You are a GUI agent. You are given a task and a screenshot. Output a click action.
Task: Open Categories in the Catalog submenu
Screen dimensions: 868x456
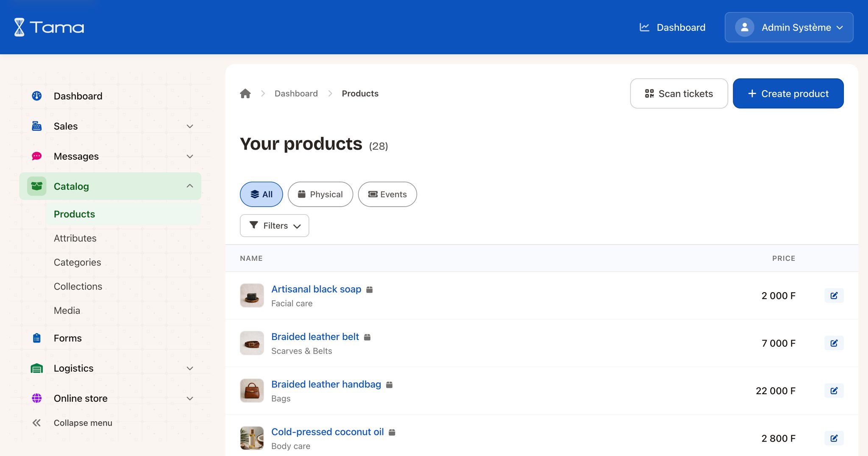pyautogui.click(x=78, y=263)
